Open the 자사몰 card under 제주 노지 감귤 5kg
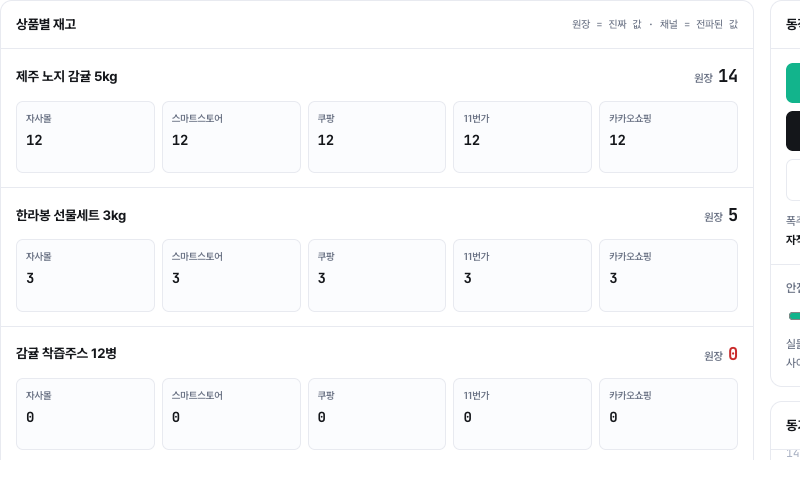This screenshot has height=500, width=800. [x=85, y=137]
